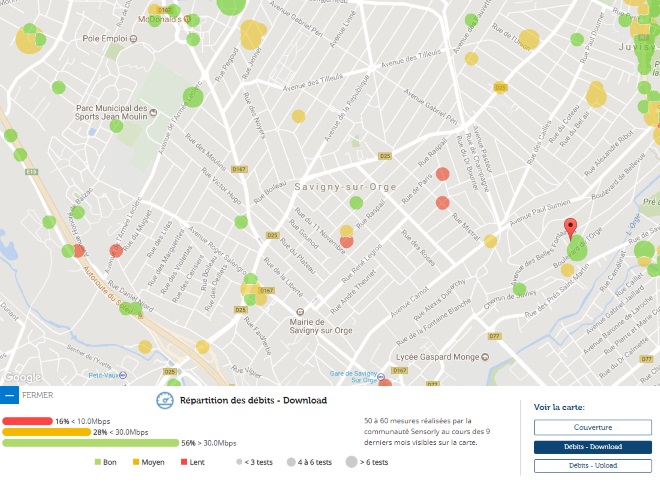Select the Débits - Download map view
Image resolution: width=660 pixels, height=487 pixels.
593,447
